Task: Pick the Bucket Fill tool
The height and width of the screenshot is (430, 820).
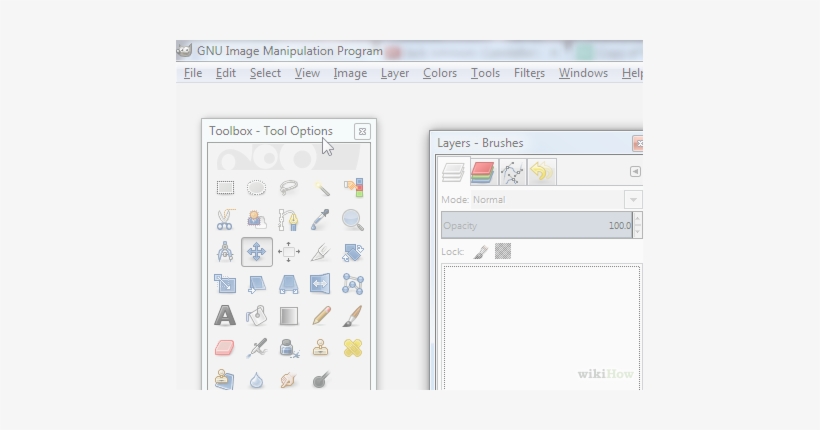Action: point(256,316)
